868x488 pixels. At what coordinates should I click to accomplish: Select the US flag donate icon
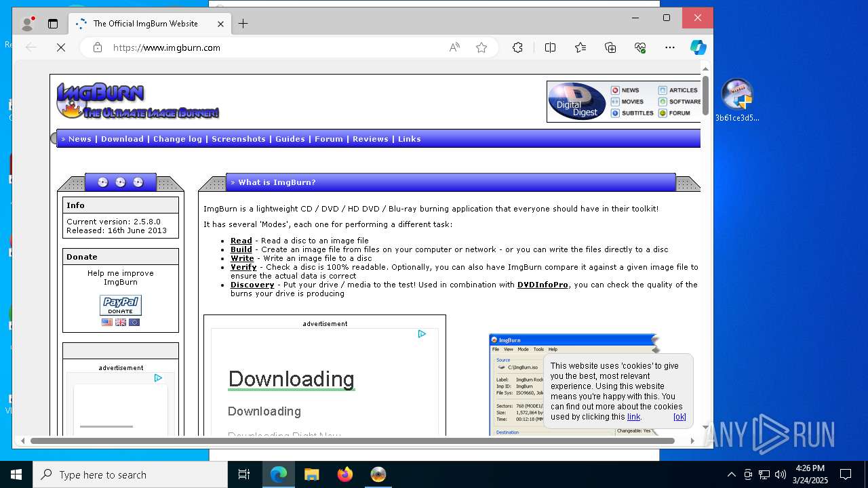click(107, 323)
